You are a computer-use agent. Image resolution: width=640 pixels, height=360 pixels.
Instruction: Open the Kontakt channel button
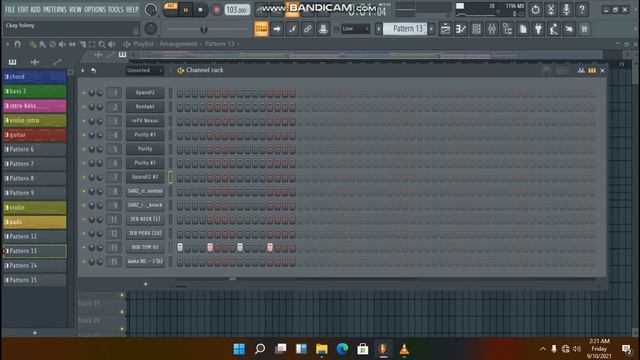145,107
